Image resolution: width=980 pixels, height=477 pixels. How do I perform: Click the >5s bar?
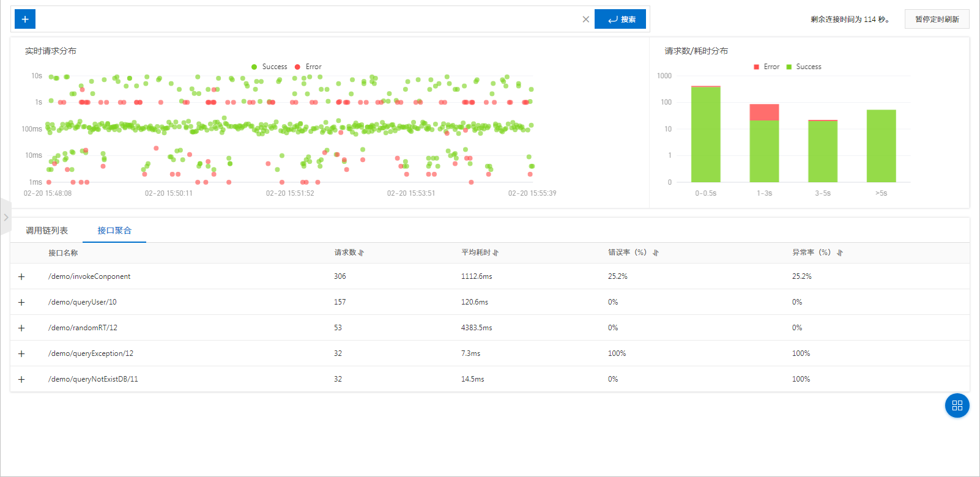tap(882, 146)
